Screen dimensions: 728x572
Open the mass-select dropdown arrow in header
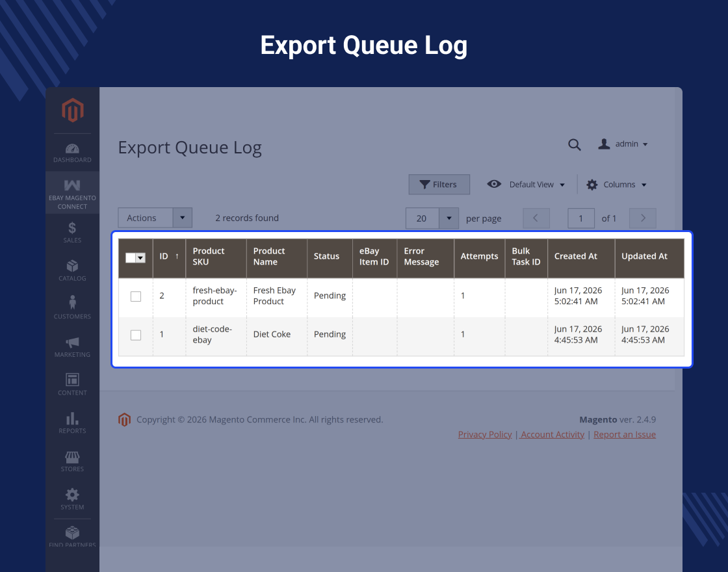pyautogui.click(x=140, y=257)
